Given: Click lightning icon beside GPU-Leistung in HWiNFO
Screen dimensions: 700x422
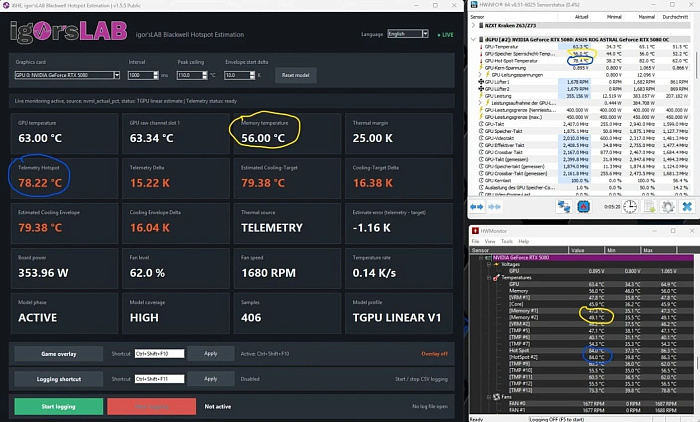Looking at the screenshot, I should click(x=481, y=96).
